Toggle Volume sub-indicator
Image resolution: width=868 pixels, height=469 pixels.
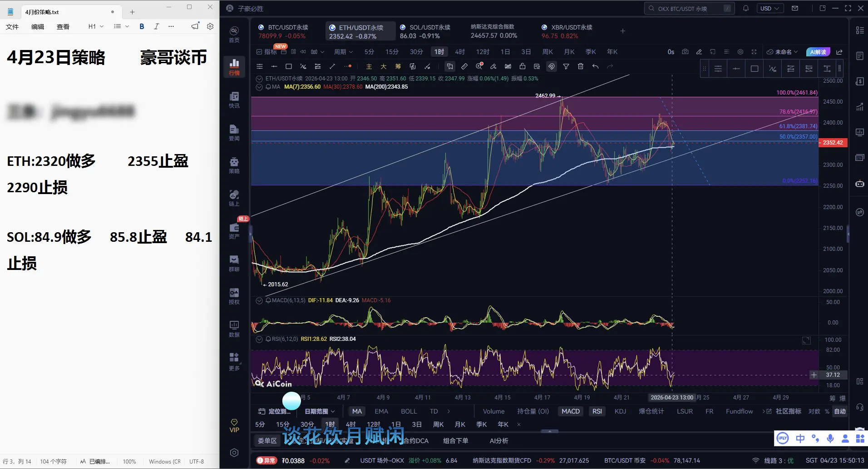pyautogui.click(x=493, y=411)
